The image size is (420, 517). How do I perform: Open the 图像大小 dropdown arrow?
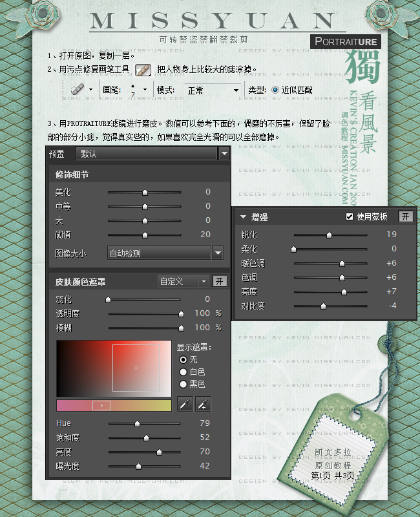218,253
